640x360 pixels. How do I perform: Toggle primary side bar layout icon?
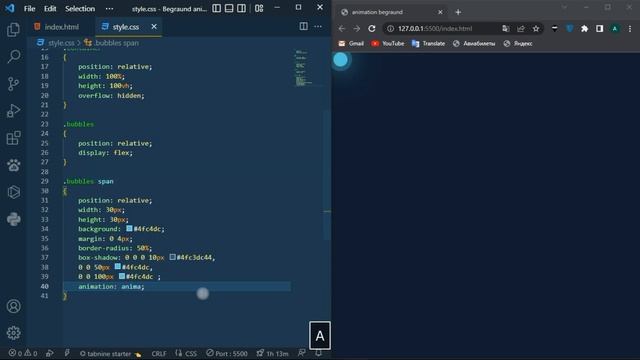click(217, 8)
